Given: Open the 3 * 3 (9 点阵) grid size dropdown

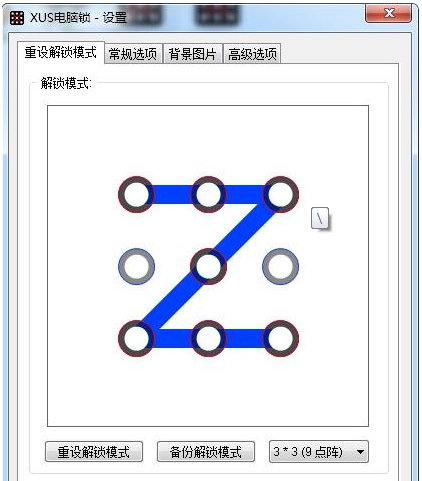Looking at the screenshot, I should point(319,452).
